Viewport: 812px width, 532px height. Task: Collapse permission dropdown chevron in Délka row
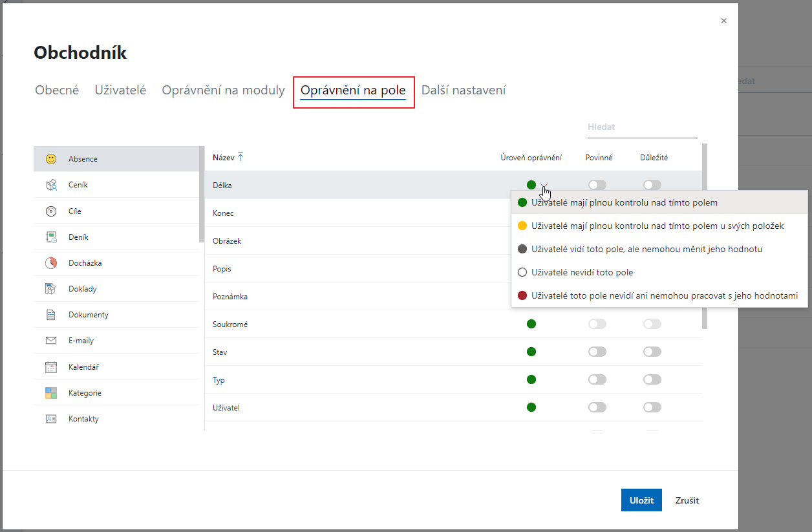545,186
